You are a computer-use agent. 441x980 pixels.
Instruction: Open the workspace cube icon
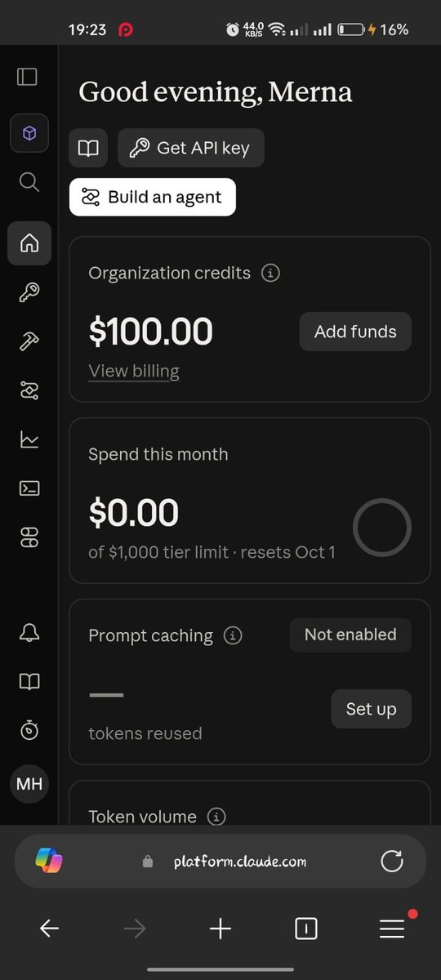coord(29,133)
